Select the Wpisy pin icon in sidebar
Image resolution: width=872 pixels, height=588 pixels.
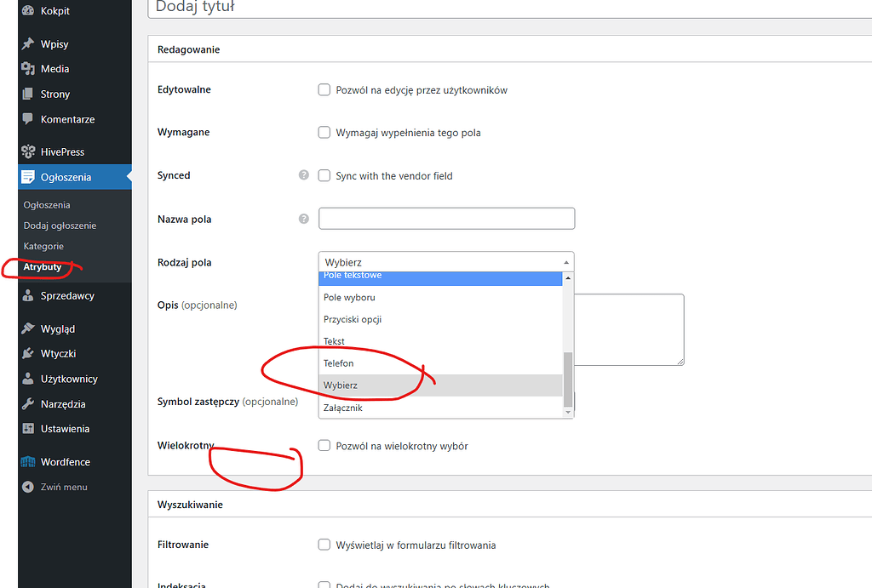(x=26, y=43)
